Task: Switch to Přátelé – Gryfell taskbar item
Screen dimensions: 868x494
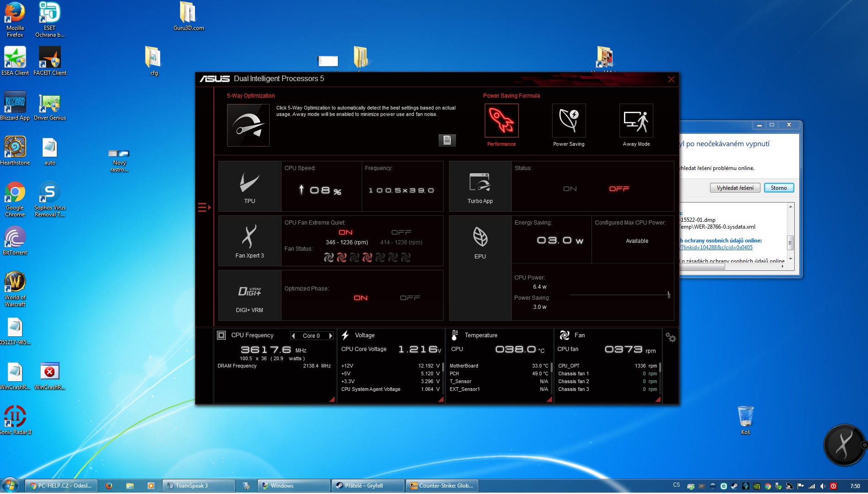Action: tap(368, 486)
